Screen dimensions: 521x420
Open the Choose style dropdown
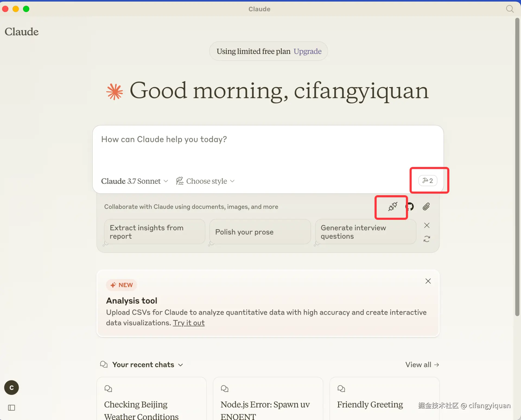point(205,181)
